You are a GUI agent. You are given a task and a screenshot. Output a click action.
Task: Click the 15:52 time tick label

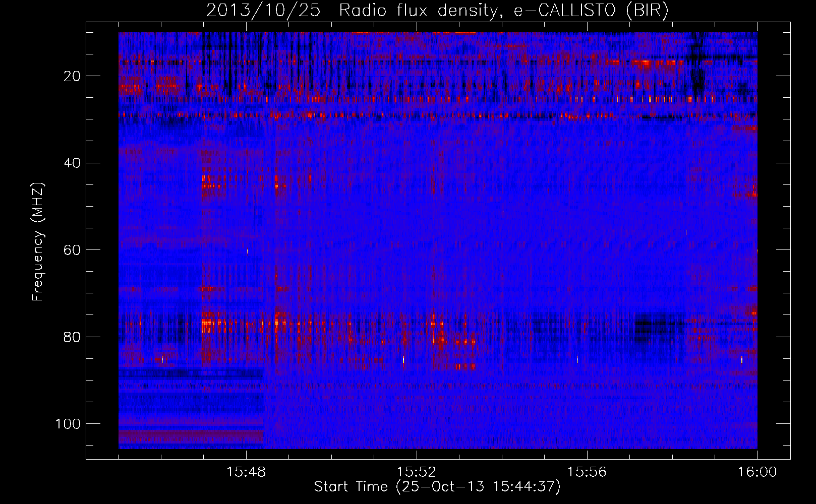(417, 472)
